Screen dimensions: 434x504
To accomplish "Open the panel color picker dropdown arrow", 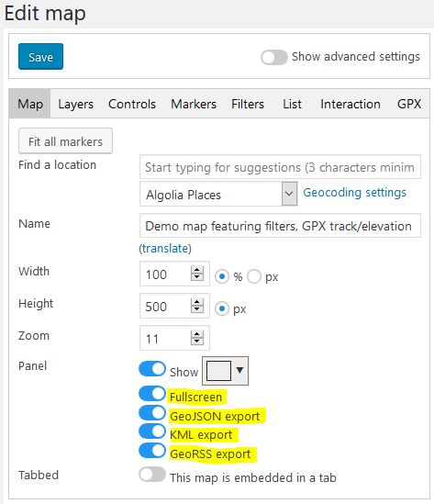I will pos(239,370).
